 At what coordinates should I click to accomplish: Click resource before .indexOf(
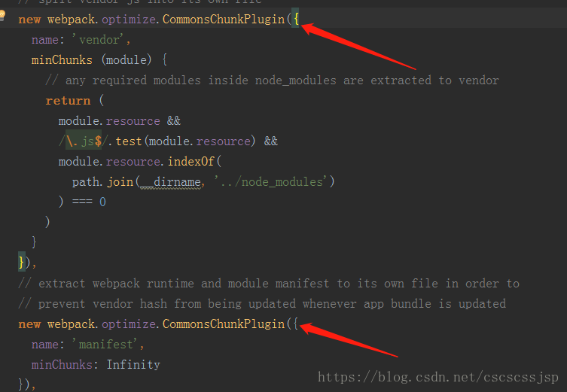(x=133, y=162)
